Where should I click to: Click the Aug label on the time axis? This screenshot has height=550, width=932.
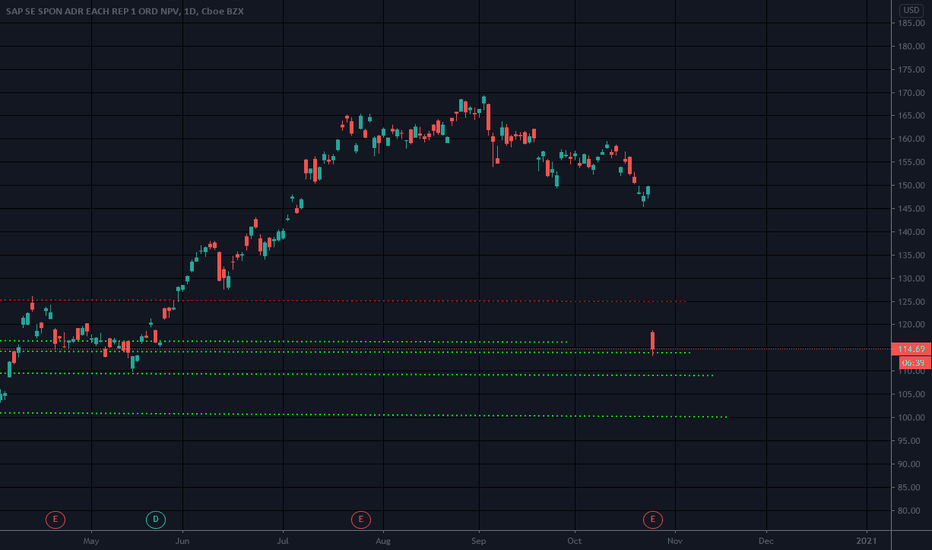point(383,541)
